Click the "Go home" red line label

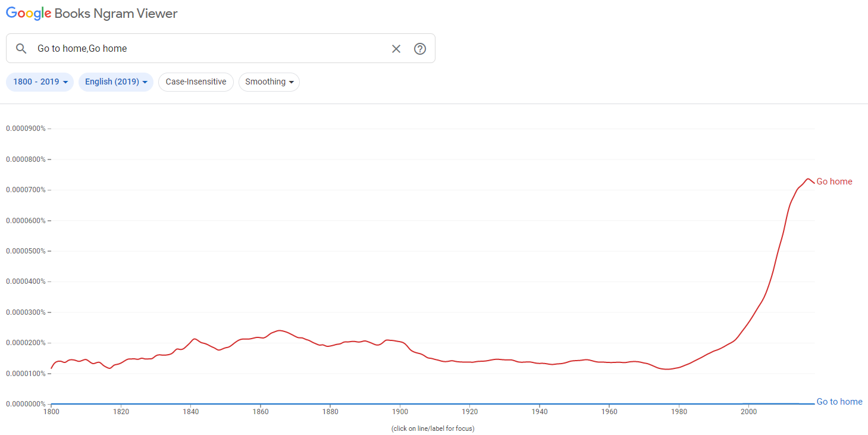[834, 181]
